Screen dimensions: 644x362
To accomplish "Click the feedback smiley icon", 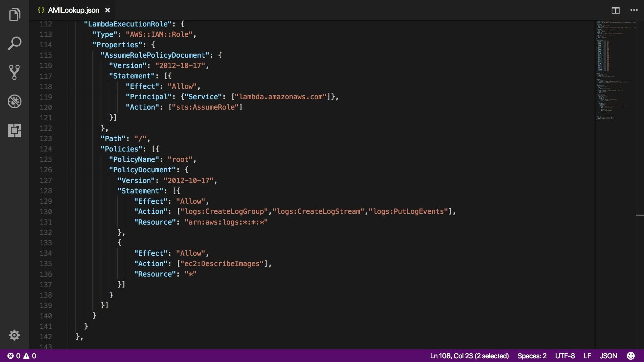I will pos(631,356).
